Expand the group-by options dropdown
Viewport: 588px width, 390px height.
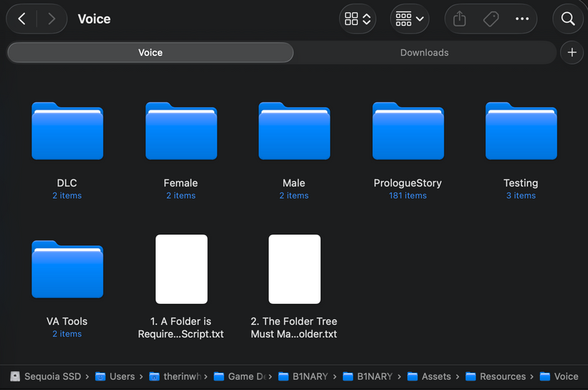(409, 19)
